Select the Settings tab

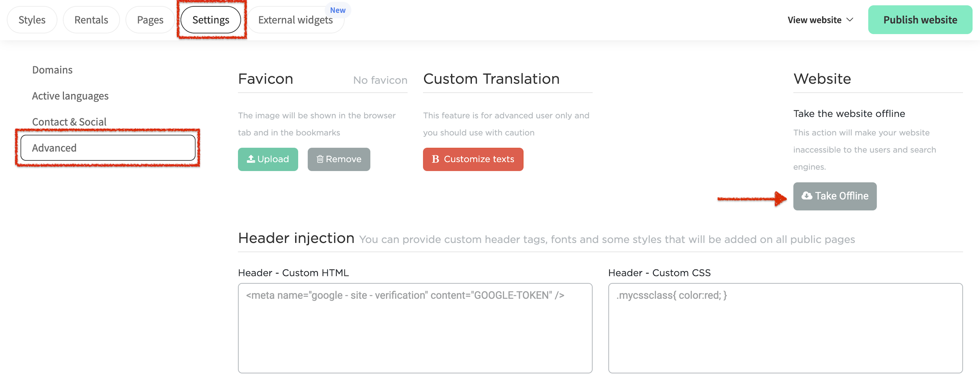pyautogui.click(x=211, y=20)
